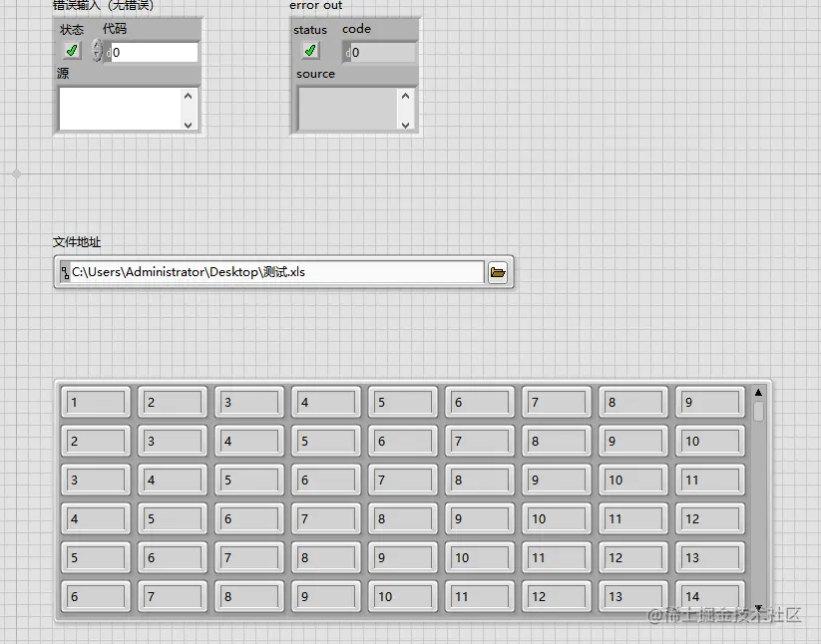821x644 pixels.
Task: Click up scroll arrow of 源 text box
Action: click(188, 96)
